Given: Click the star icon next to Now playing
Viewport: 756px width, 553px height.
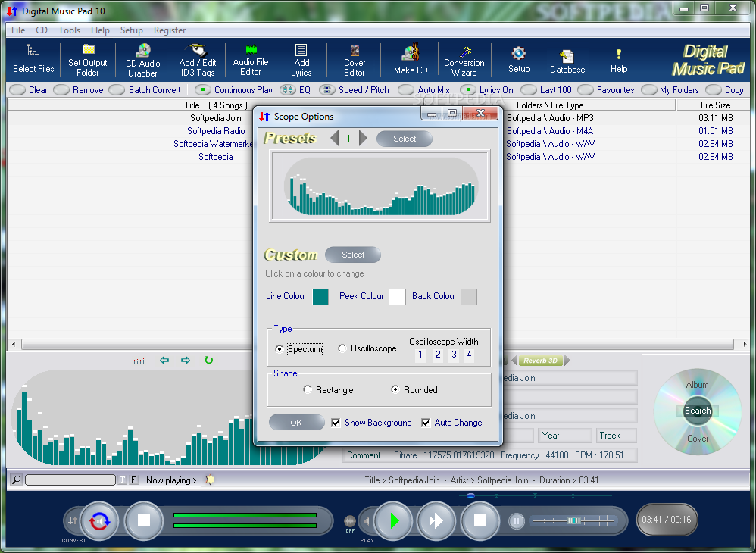Looking at the screenshot, I should pos(210,480).
